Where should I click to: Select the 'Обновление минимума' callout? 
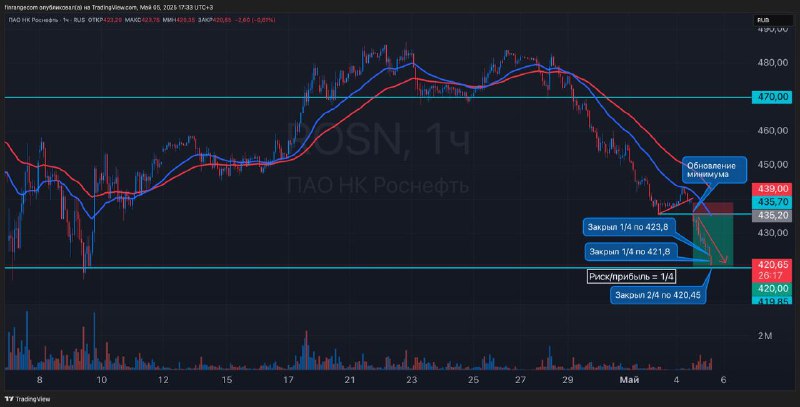714,170
